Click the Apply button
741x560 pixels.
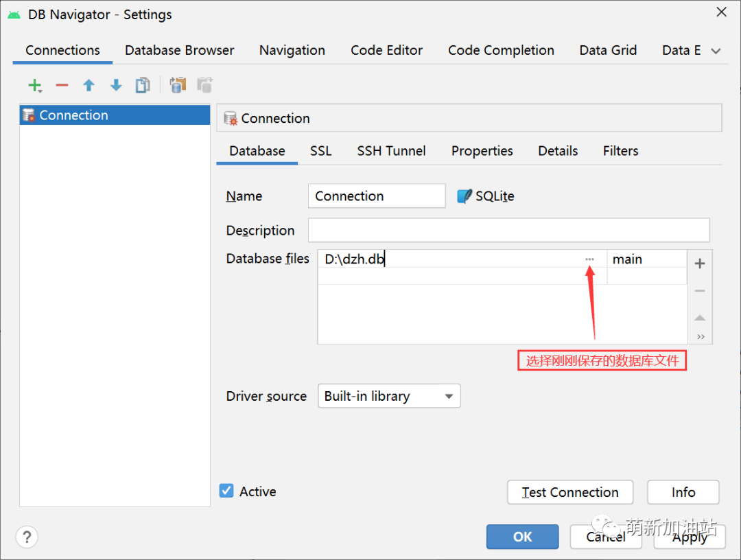click(690, 537)
